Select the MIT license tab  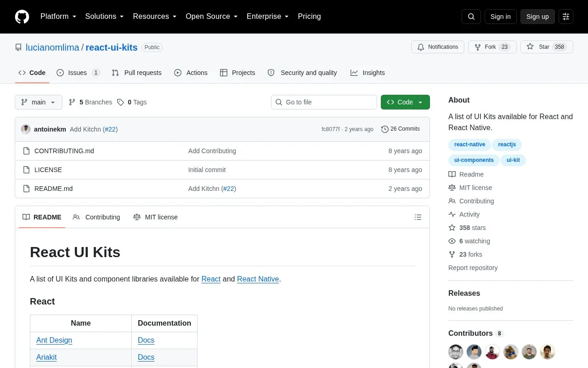(155, 217)
